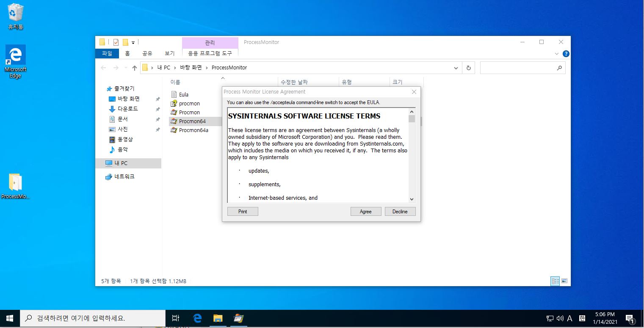Sort files by the 크기 column

(x=398, y=82)
